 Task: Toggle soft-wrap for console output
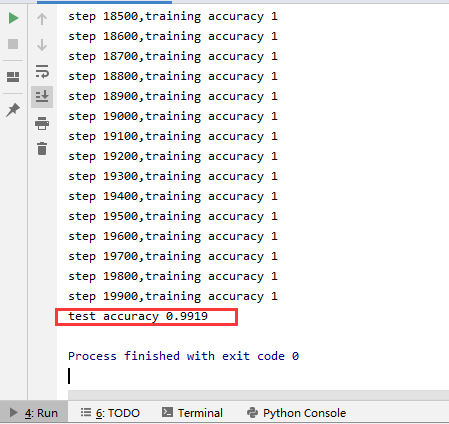coord(42,71)
